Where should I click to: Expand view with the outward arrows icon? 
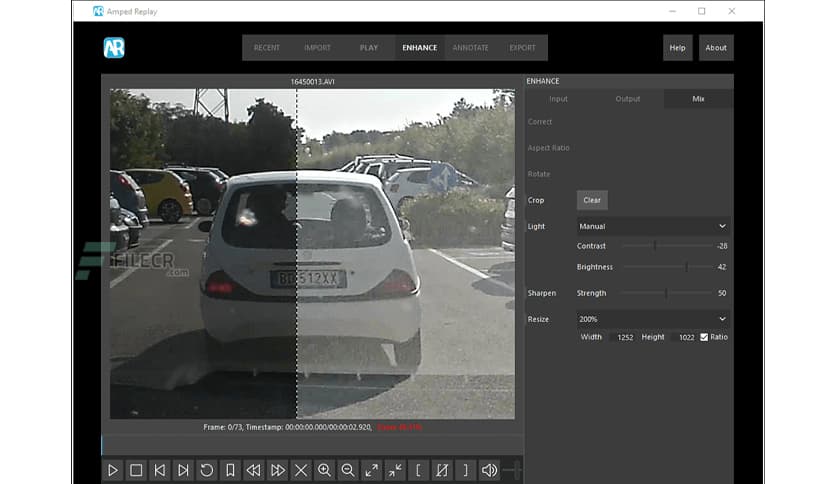point(371,470)
